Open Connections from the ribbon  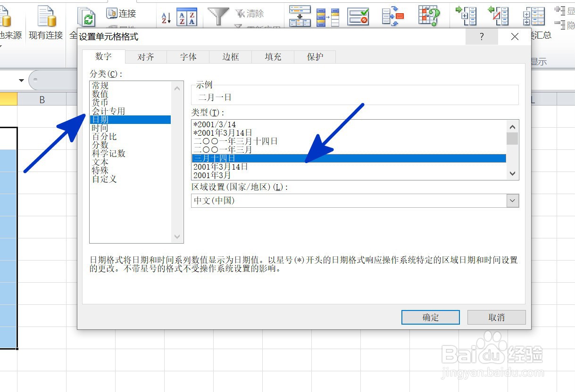tap(121, 14)
